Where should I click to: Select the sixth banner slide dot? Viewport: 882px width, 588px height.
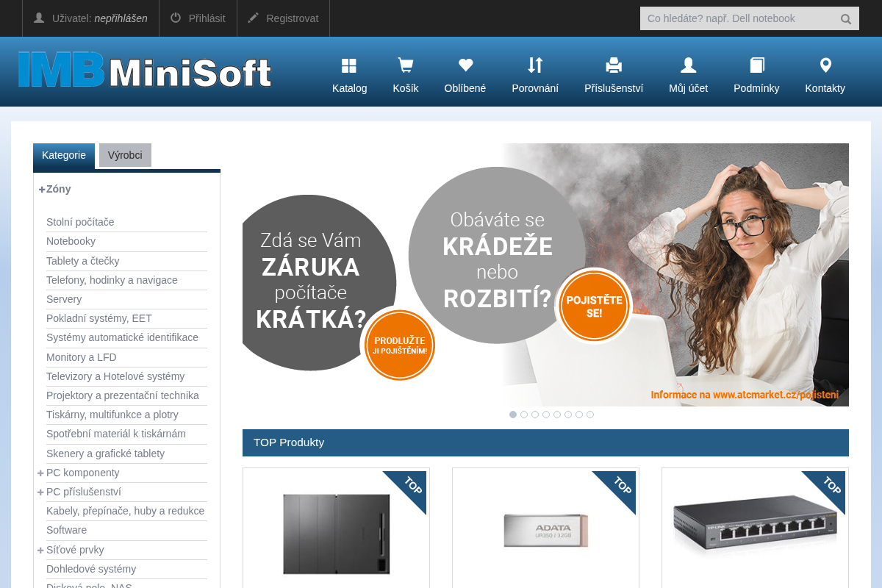coord(568,415)
